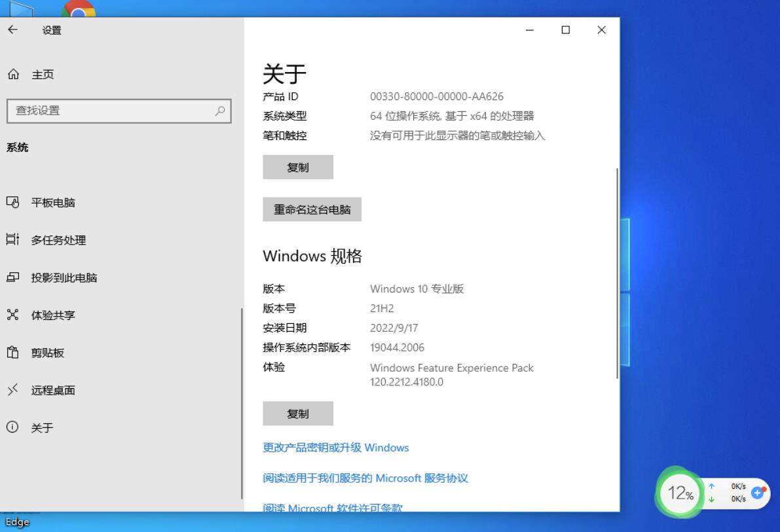Viewport: 780px width, 532px height.
Task: Click the search magnifier icon in 查找设置
Action: point(220,111)
